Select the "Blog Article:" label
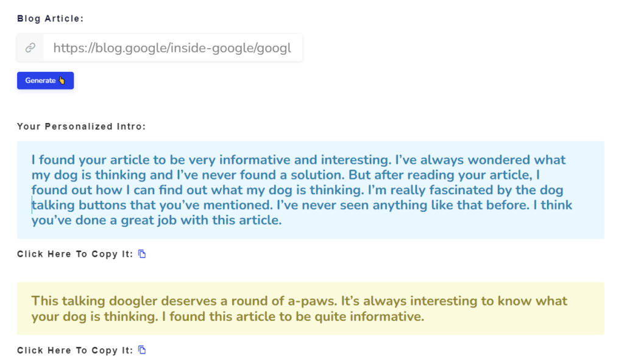 [51, 19]
